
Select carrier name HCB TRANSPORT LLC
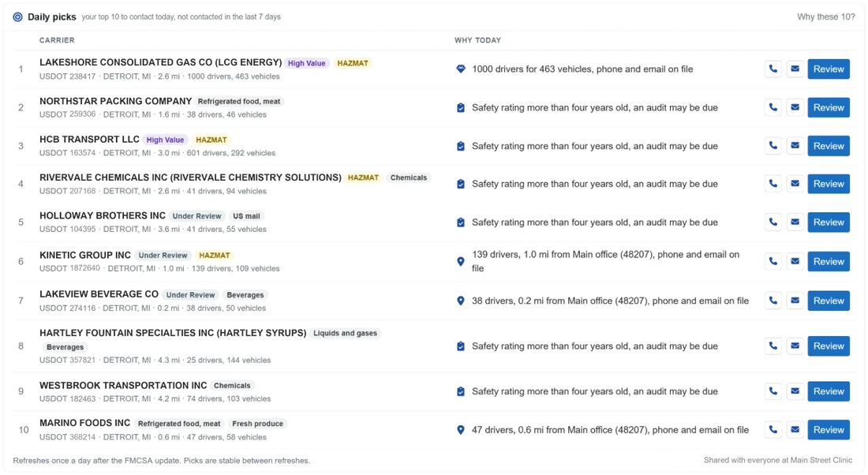point(90,140)
